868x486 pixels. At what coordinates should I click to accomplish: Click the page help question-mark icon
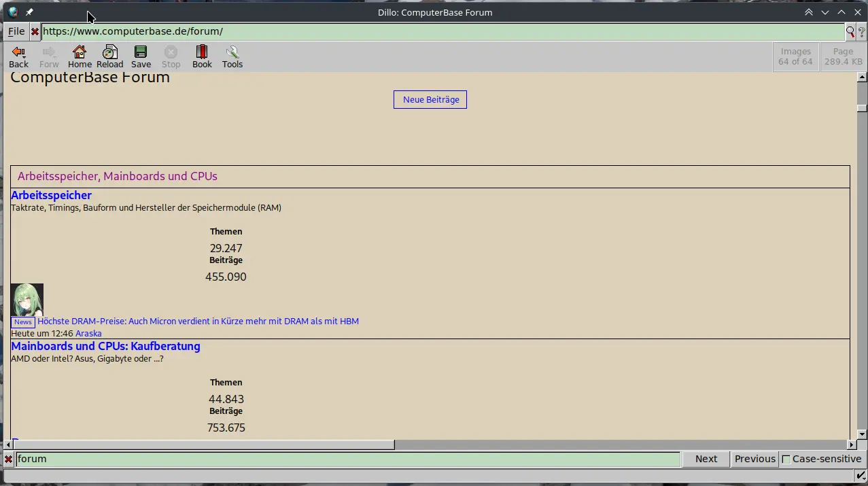(x=861, y=31)
